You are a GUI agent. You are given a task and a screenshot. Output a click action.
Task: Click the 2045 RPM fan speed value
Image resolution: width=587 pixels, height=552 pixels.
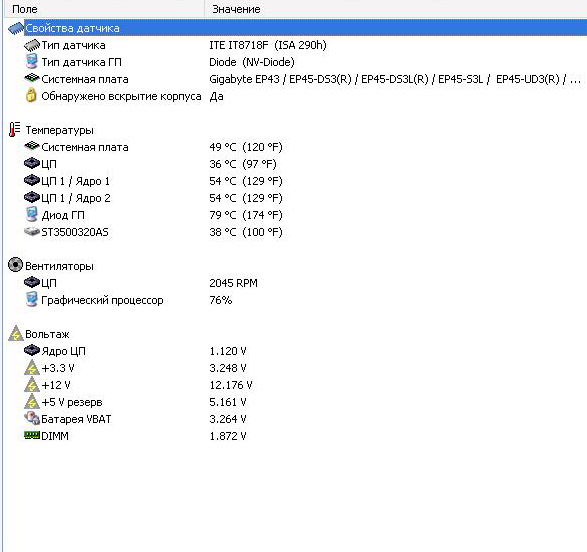[233, 283]
